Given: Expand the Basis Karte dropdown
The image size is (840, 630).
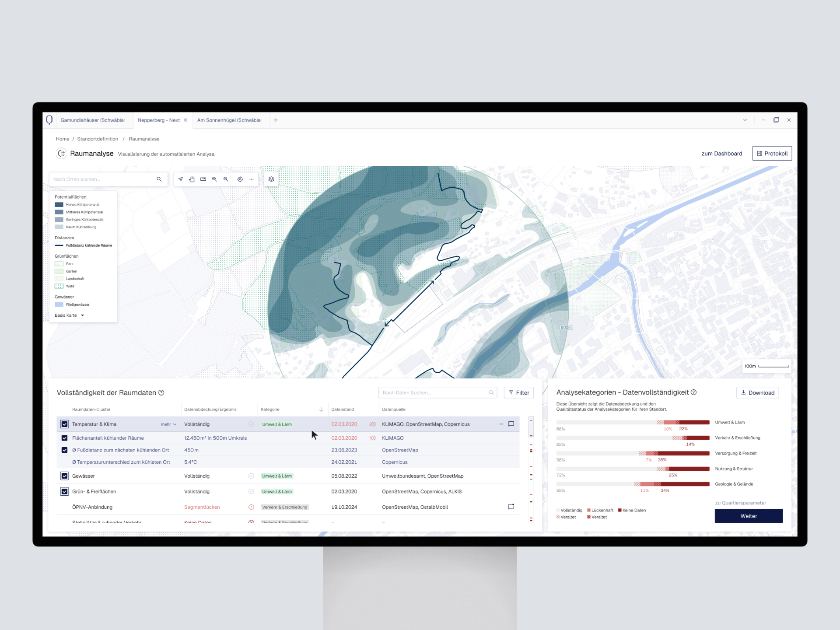Looking at the screenshot, I should (x=82, y=315).
